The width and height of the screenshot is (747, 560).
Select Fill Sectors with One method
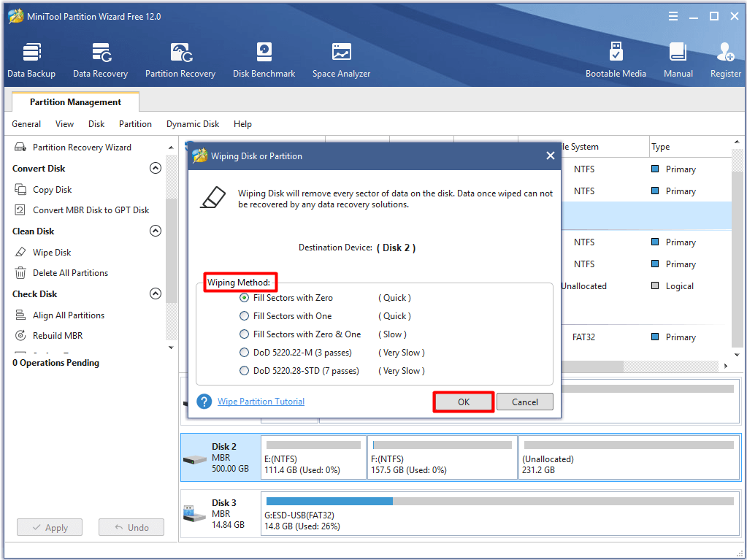pos(244,315)
